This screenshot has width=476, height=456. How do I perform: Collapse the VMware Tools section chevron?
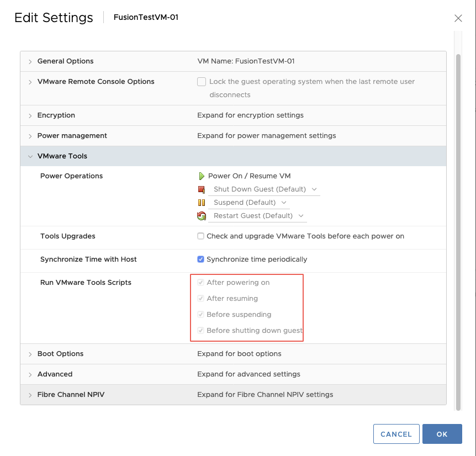30,157
